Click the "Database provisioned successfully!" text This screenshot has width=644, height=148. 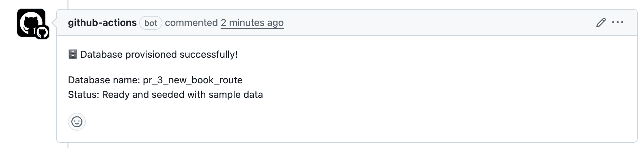click(159, 55)
